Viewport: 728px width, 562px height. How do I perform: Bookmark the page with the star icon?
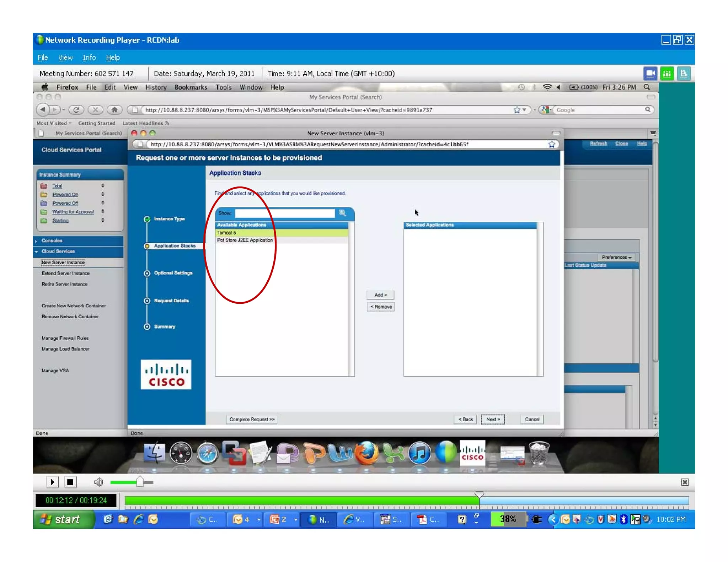point(517,110)
